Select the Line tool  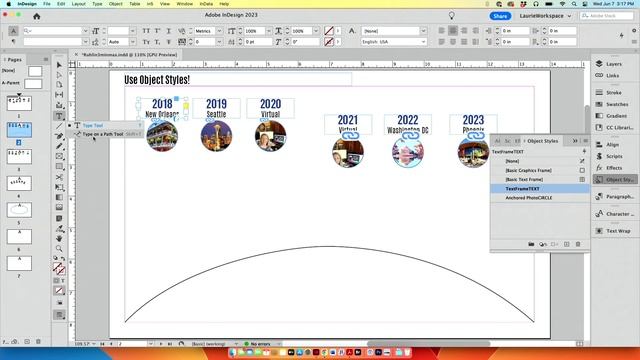tap(59, 126)
